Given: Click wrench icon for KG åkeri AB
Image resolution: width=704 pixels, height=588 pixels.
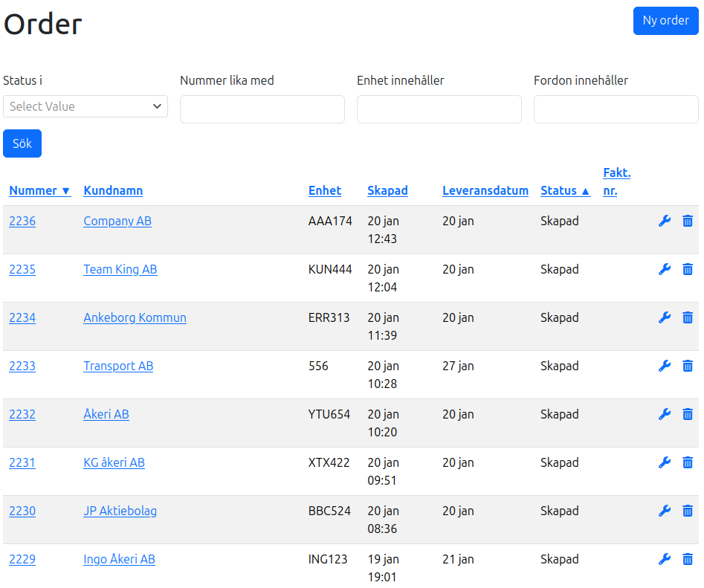Looking at the screenshot, I should (x=665, y=462).
